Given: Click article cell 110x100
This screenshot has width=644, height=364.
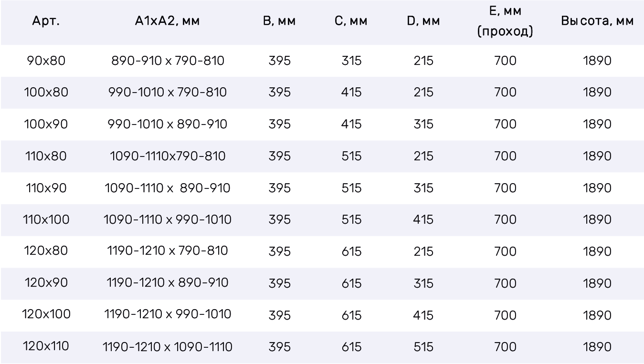Looking at the screenshot, I should click(x=46, y=220).
